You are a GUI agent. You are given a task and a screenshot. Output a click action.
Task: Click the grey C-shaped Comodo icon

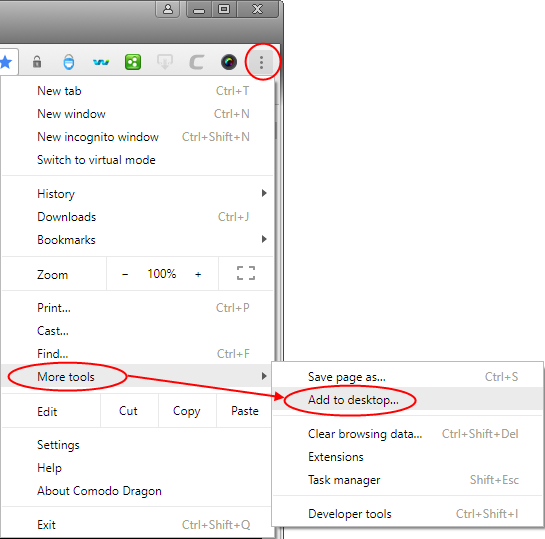pyautogui.click(x=197, y=63)
